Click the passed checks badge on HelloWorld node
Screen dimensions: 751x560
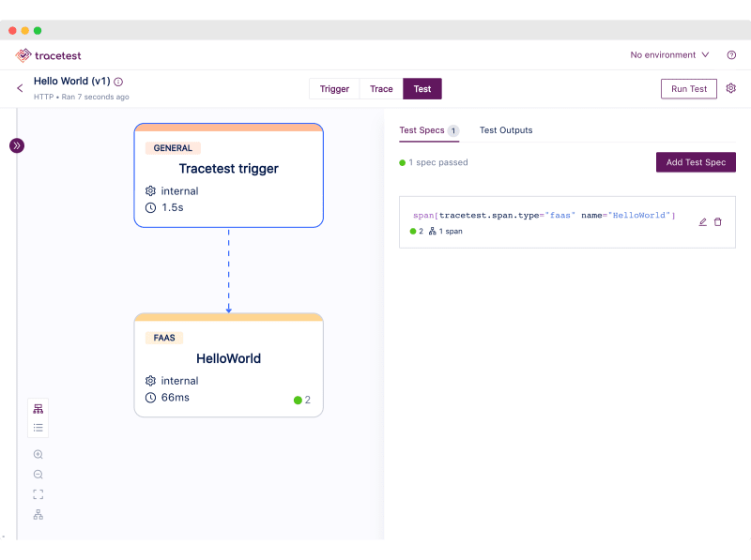point(302,401)
